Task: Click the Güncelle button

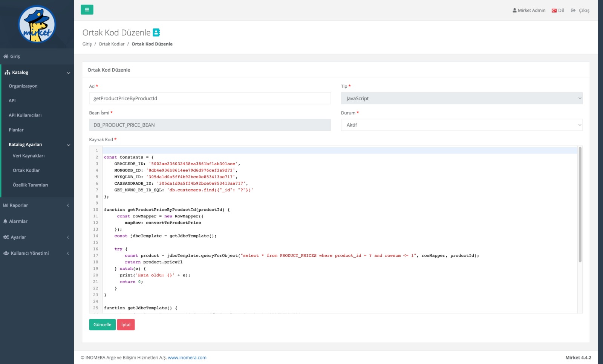Action: tap(102, 324)
